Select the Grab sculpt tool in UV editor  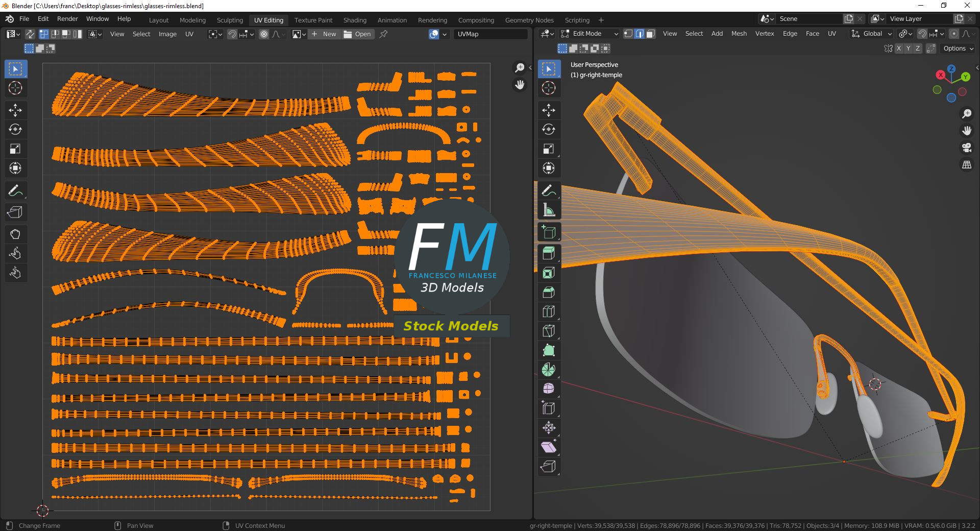coord(15,234)
